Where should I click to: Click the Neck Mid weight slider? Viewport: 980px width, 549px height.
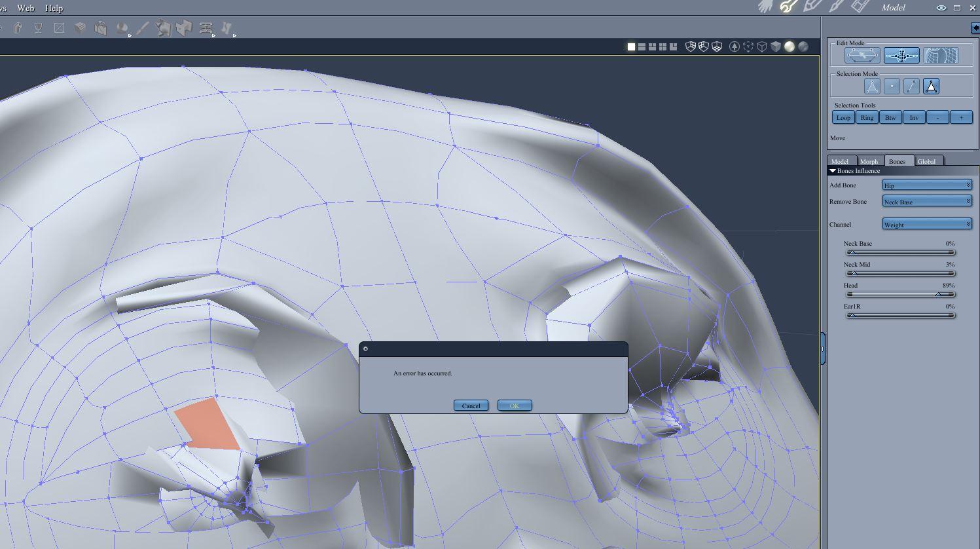click(901, 273)
